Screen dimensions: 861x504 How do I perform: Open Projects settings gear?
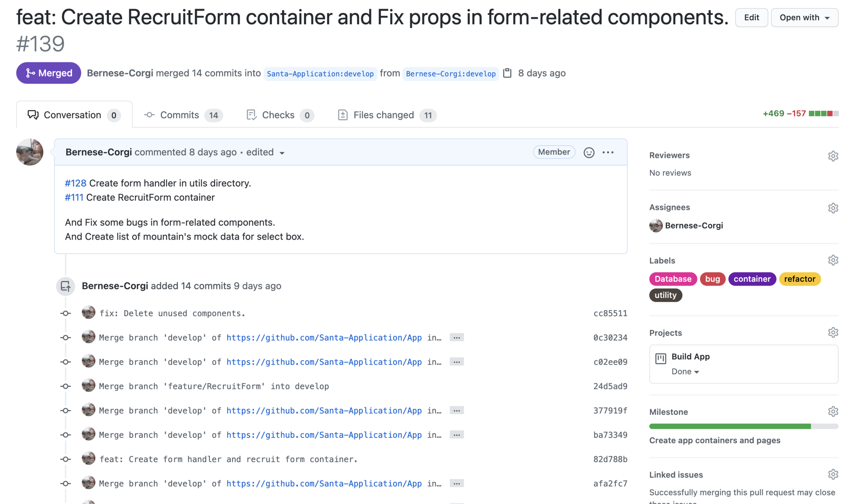click(833, 333)
